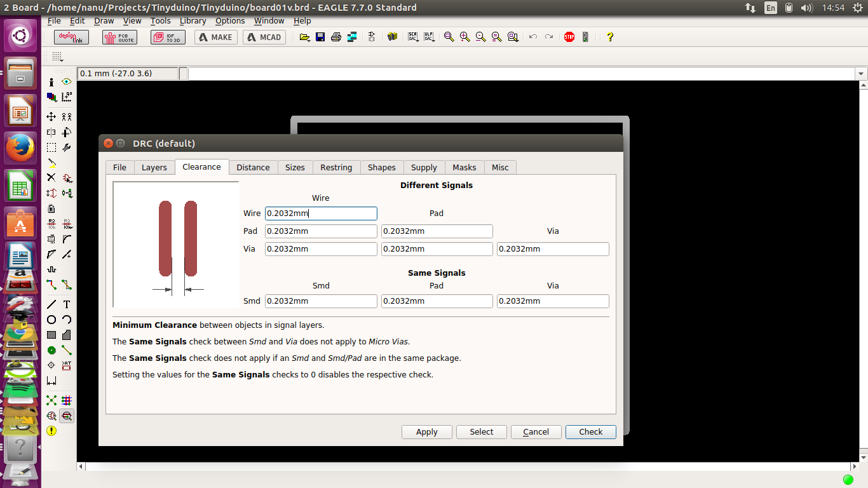
Task: Open the Options menu
Action: pos(229,20)
